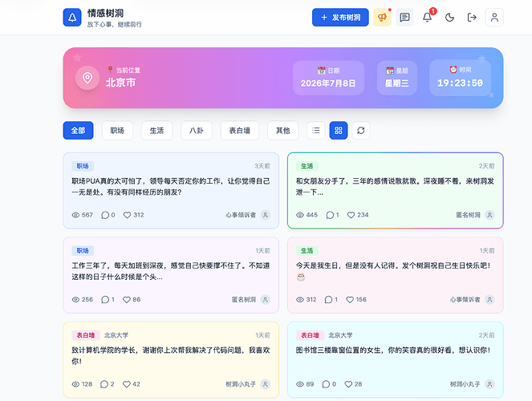Like the overtime post with 86 likes

127,300
